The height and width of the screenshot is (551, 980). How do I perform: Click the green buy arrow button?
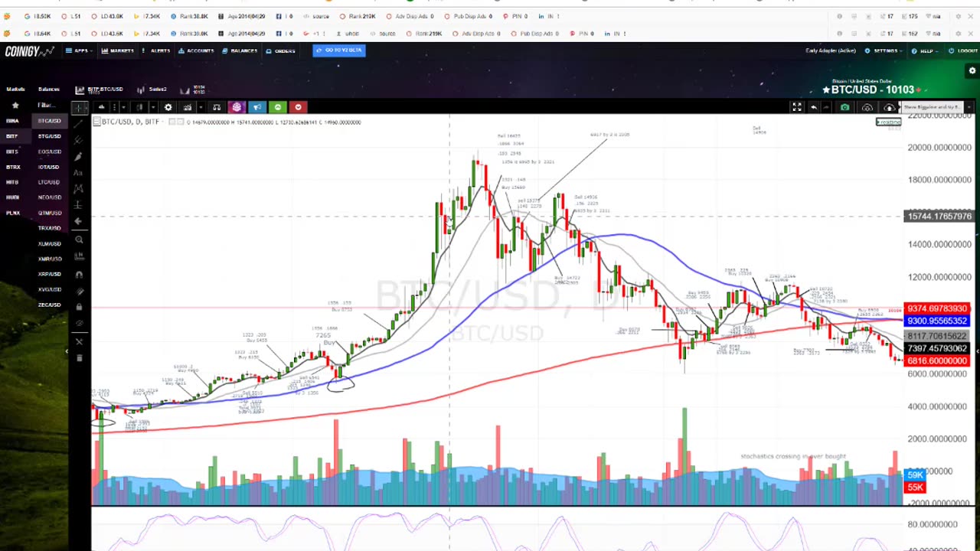pos(278,107)
